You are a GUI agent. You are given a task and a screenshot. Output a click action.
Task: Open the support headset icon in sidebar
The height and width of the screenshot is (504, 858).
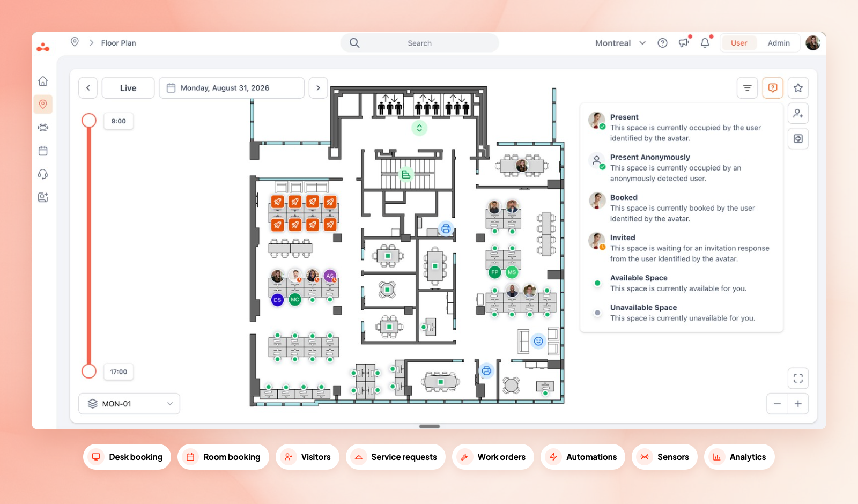click(43, 174)
